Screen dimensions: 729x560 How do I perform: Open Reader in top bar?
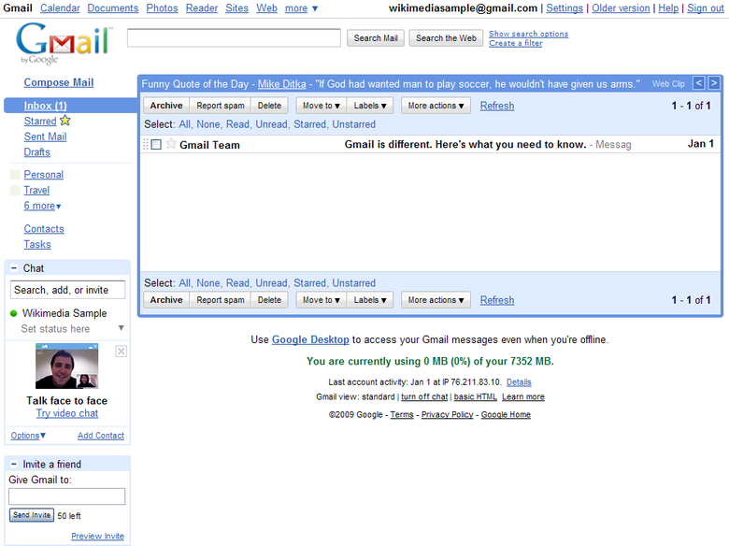(x=202, y=8)
